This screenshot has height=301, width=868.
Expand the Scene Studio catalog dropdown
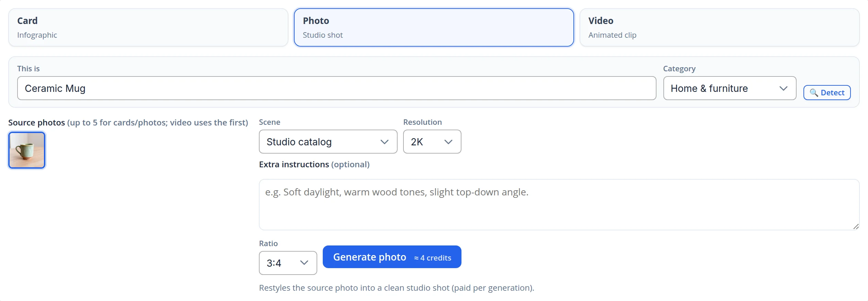pos(328,142)
